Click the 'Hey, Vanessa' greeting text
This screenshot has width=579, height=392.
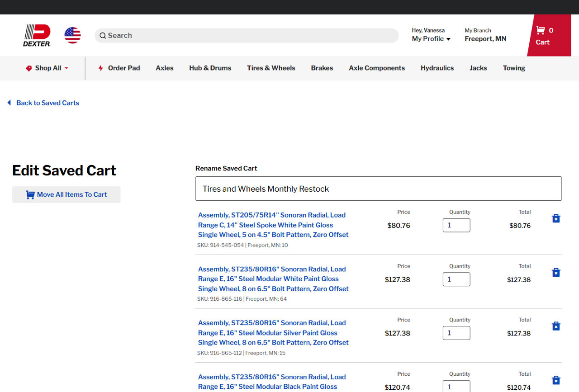[x=428, y=30]
